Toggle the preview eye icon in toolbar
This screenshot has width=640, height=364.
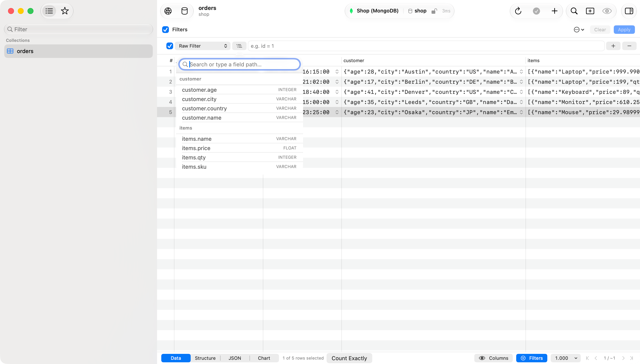pyautogui.click(x=607, y=11)
